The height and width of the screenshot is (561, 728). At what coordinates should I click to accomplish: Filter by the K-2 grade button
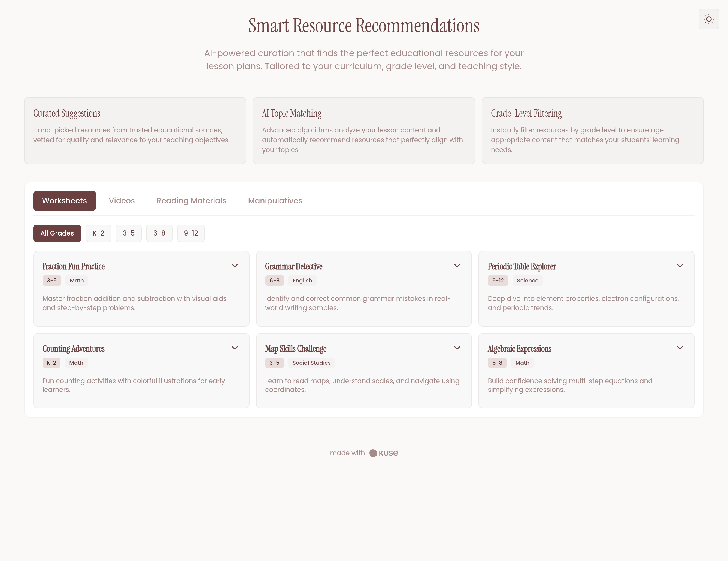(x=98, y=233)
